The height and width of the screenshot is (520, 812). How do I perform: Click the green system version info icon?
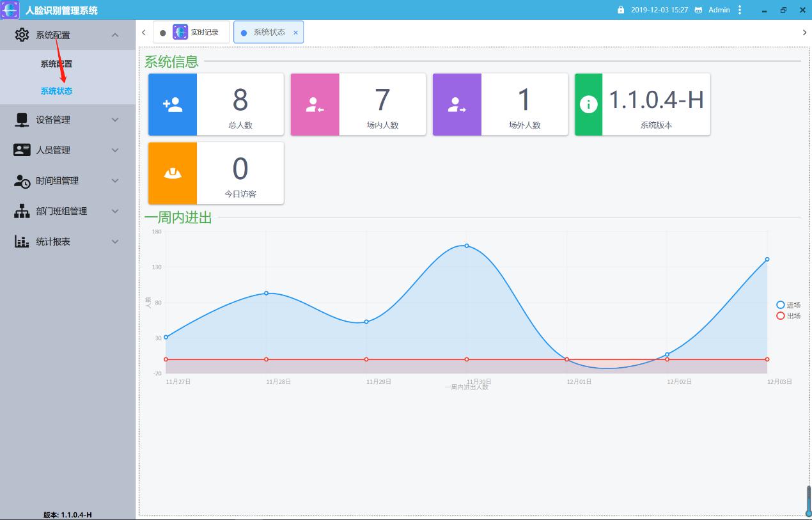[588, 104]
